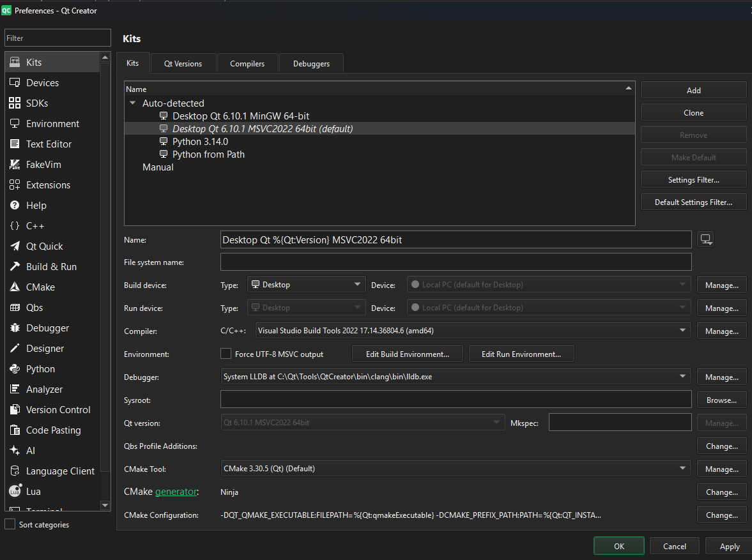Open the FakeVim category icon

15,165
